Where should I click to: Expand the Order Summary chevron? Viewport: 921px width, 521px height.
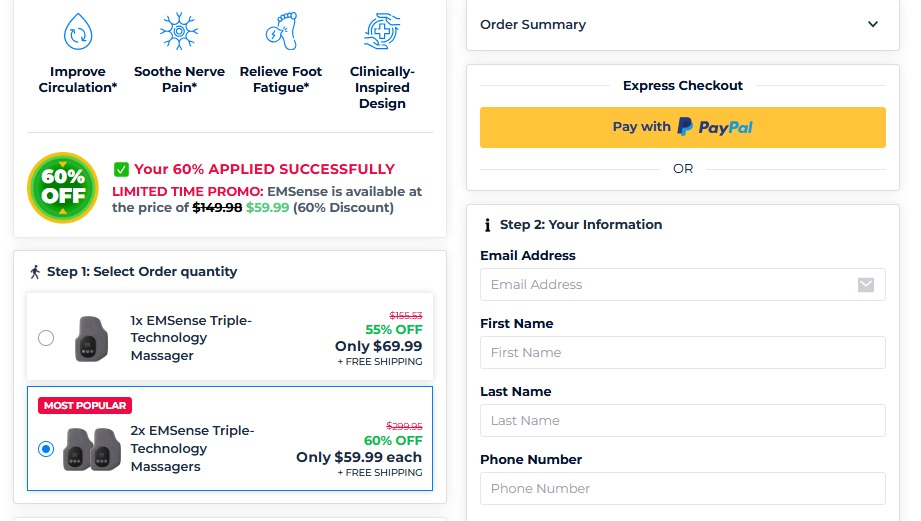pos(873,25)
